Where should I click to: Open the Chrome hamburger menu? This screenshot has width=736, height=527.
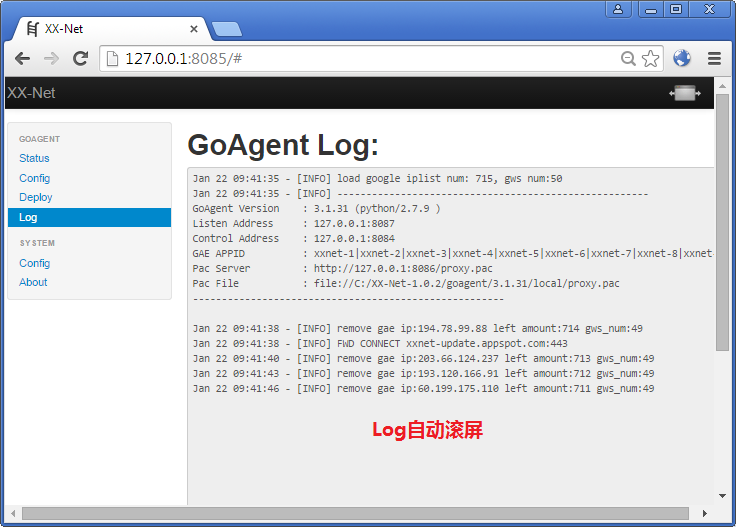pyautogui.click(x=714, y=59)
